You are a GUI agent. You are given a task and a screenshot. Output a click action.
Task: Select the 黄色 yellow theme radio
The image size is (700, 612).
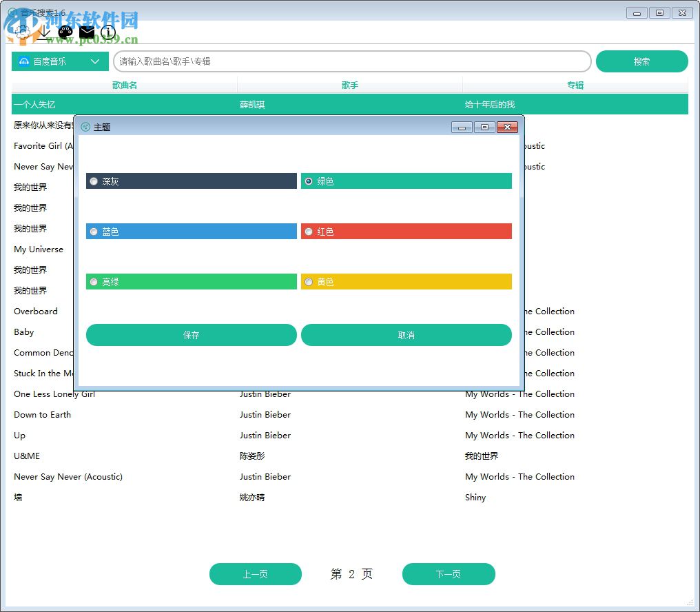pyautogui.click(x=309, y=282)
